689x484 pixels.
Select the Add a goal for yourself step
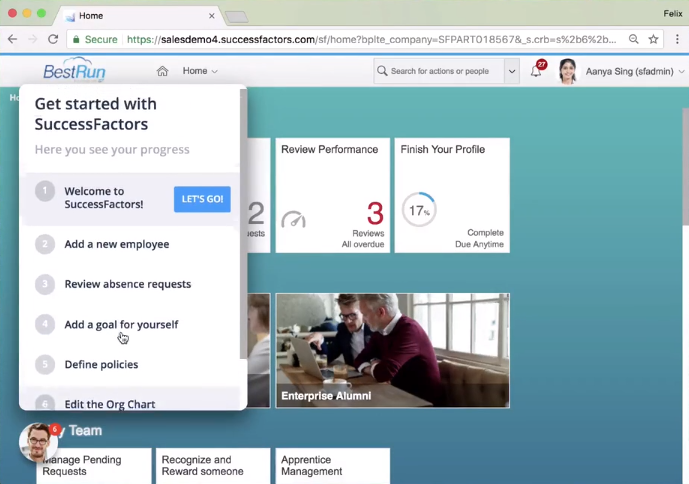click(x=121, y=324)
